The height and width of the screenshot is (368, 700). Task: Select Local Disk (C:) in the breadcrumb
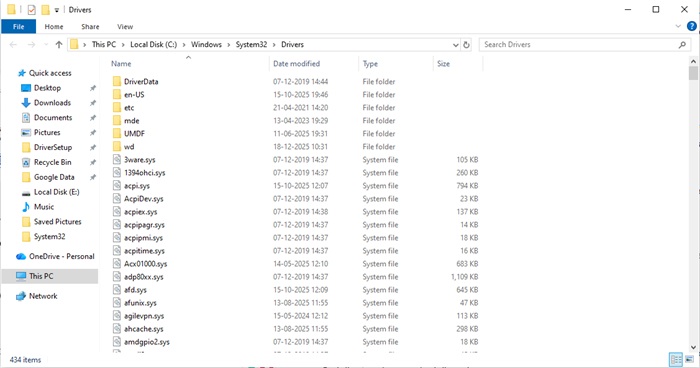click(x=154, y=45)
